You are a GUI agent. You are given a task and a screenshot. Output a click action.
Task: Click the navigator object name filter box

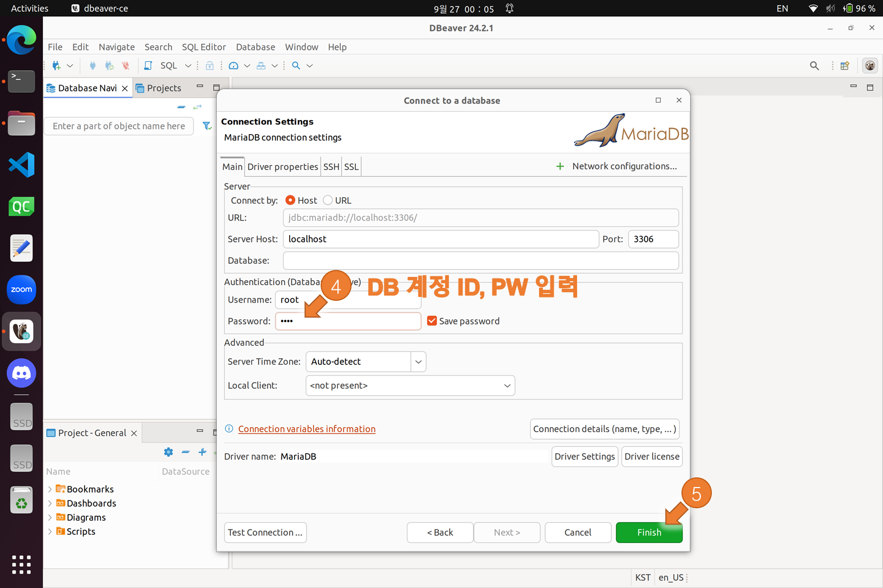point(118,126)
